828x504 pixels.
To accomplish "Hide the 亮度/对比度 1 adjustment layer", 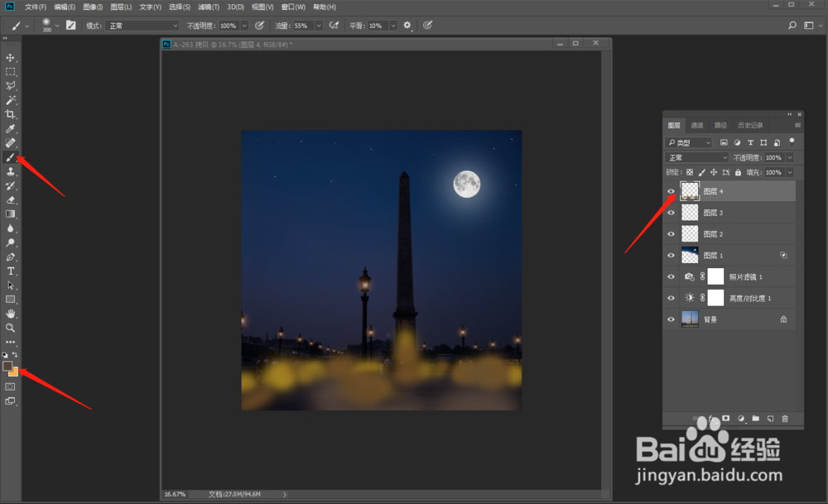I will click(x=672, y=298).
